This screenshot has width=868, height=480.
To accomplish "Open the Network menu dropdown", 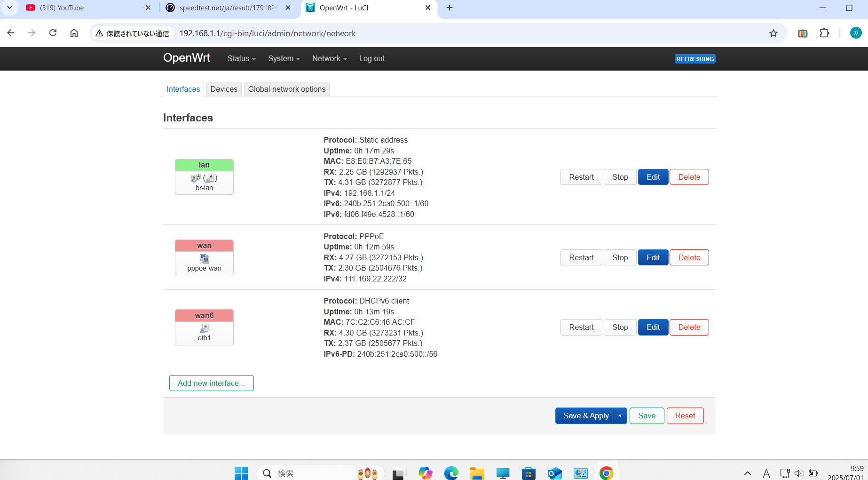I will [x=329, y=58].
